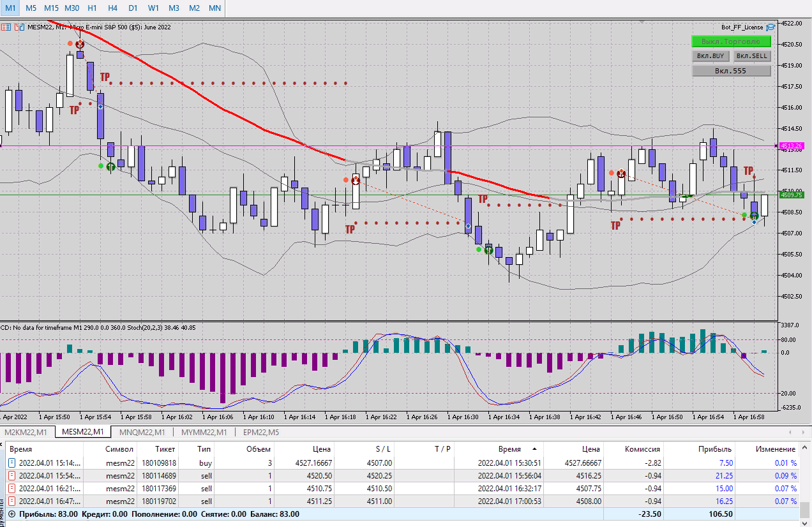Click the right arrow for chart tabs
The width and height of the screenshot is (812, 527).
tap(802, 432)
